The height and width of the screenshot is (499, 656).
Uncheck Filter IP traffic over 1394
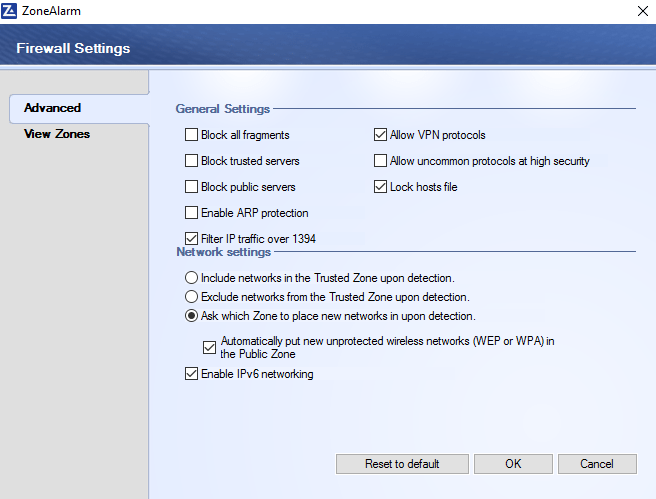point(191,238)
